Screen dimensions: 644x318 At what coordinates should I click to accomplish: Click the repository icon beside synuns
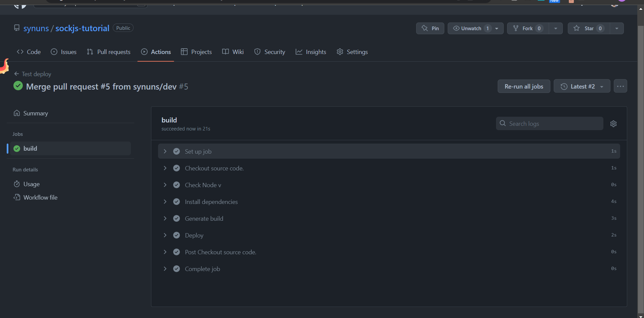tap(17, 28)
